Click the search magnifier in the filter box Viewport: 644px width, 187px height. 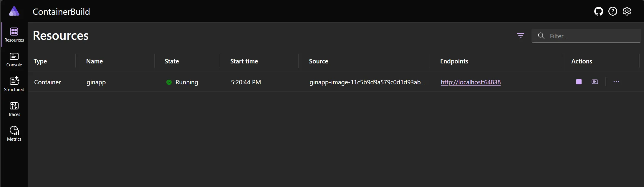pyautogui.click(x=541, y=36)
